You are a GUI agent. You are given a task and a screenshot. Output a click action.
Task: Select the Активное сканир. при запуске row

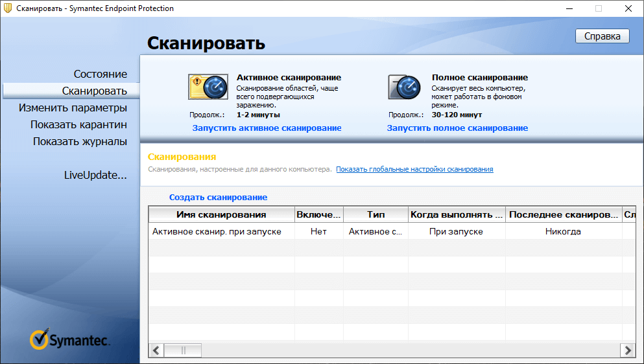tap(392, 231)
